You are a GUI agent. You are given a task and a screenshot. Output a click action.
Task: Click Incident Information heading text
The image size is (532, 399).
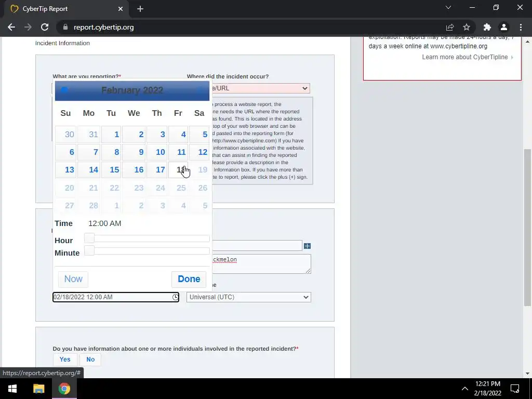click(x=62, y=43)
